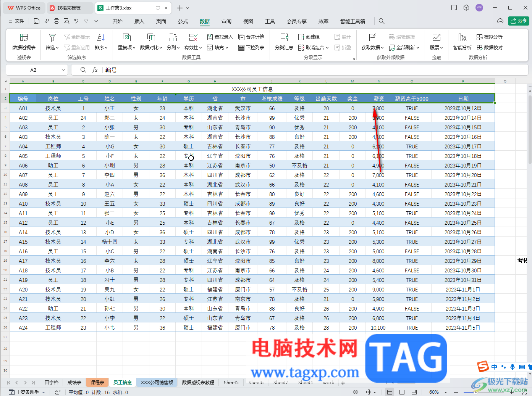Image resolution: width=532 pixels, height=396 pixels.
Task: Click 下拉列表 dropdown list tool
Action: pos(251,48)
